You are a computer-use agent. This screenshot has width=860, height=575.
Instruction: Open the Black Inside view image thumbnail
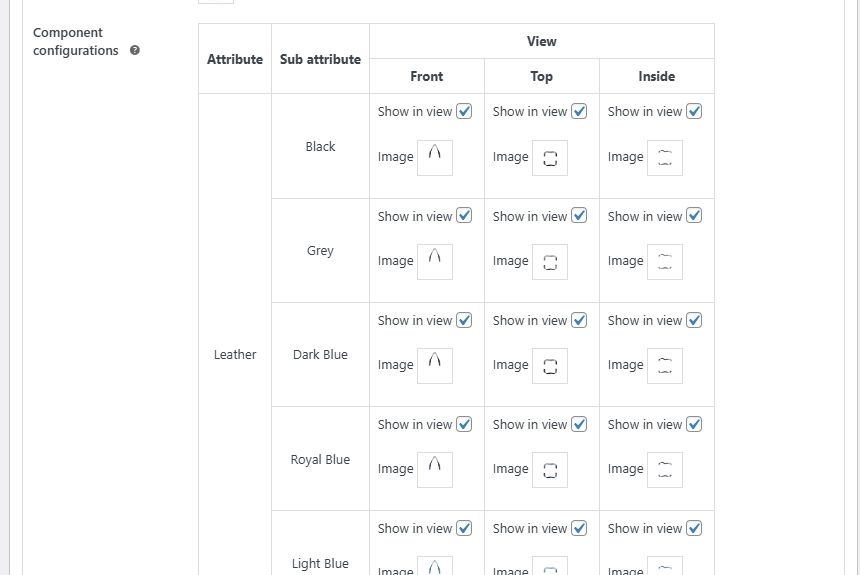pyautogui.click(x=665, y=157)
